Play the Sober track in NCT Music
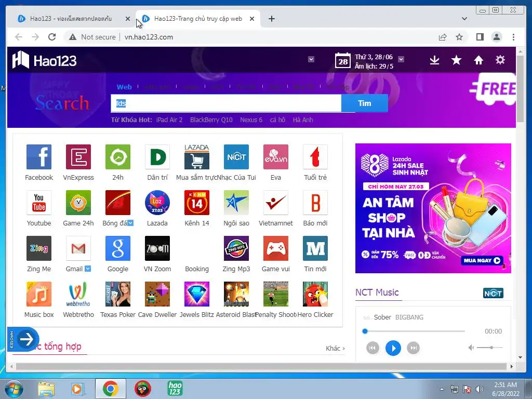The image size is (532, 399). (393, 348)
